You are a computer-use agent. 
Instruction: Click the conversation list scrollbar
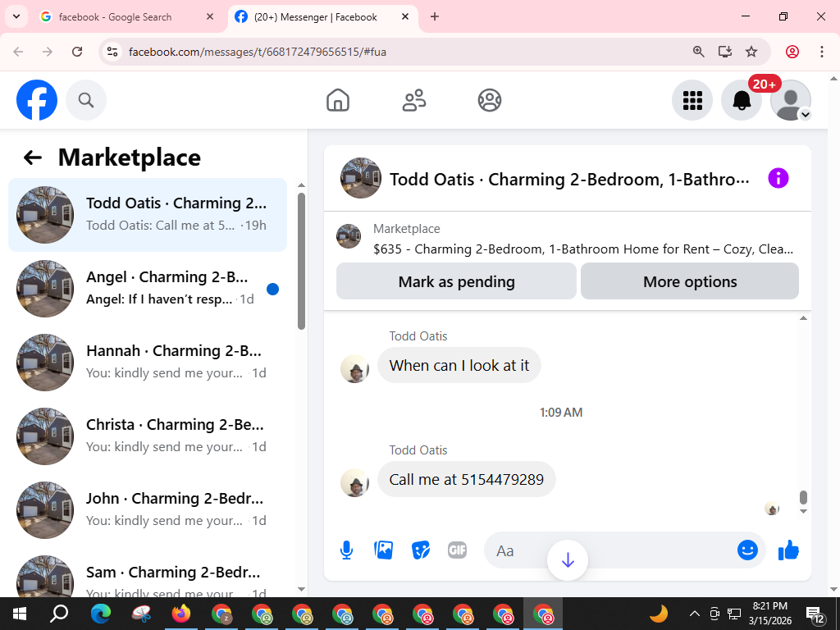pos(301,262)
